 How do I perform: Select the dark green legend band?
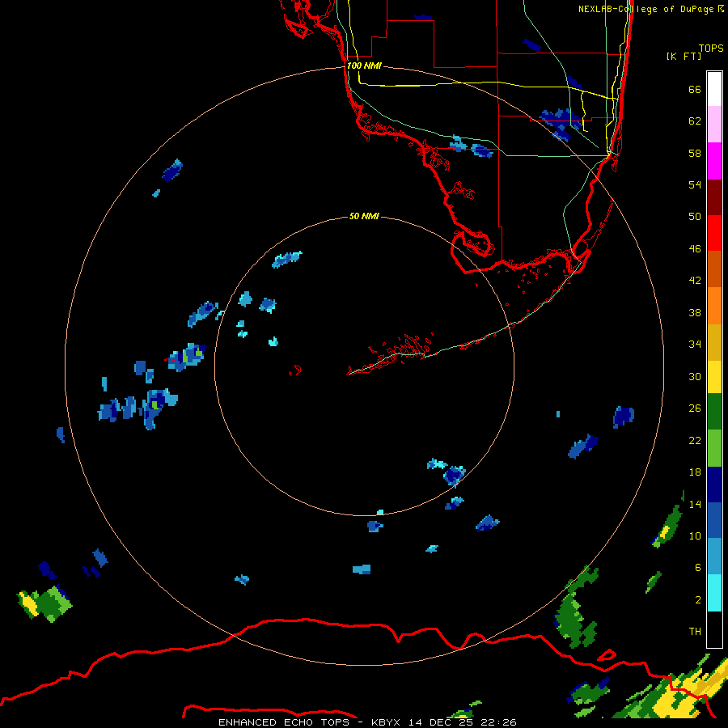click(x=714, y=412)
